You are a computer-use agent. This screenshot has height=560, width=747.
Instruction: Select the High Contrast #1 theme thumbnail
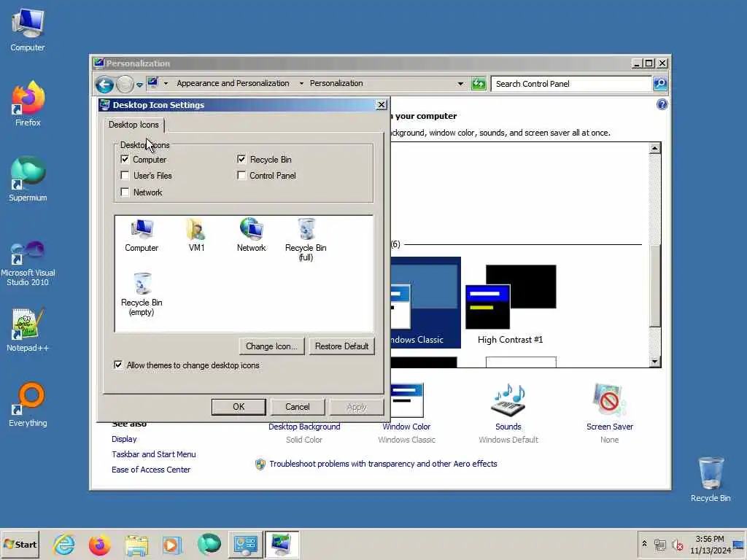pyautogui.click(x=511, y=304)
